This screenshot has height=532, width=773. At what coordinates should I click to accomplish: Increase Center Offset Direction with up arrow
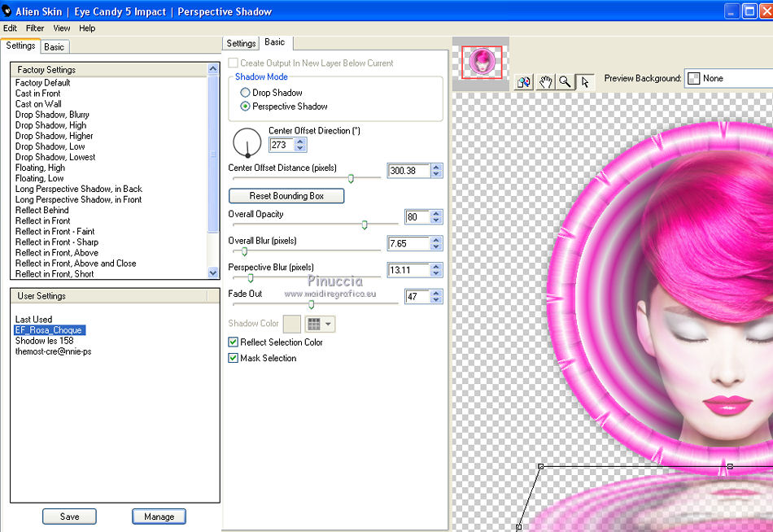tap(300, 142)
